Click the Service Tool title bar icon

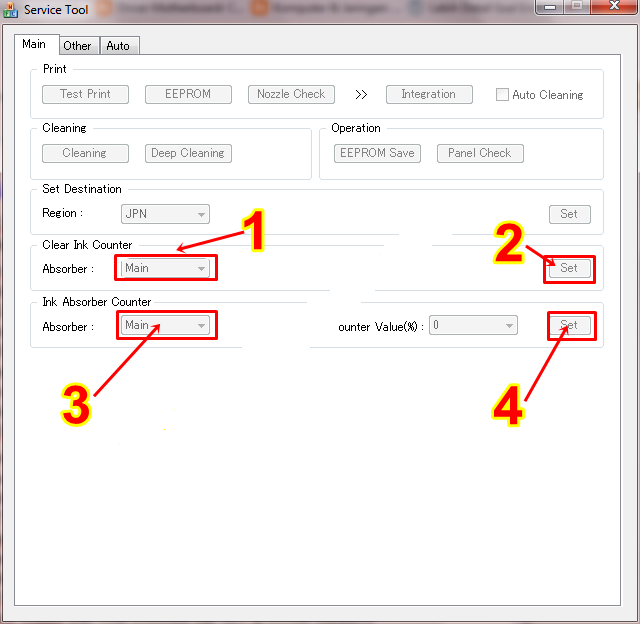click(10, 10)
